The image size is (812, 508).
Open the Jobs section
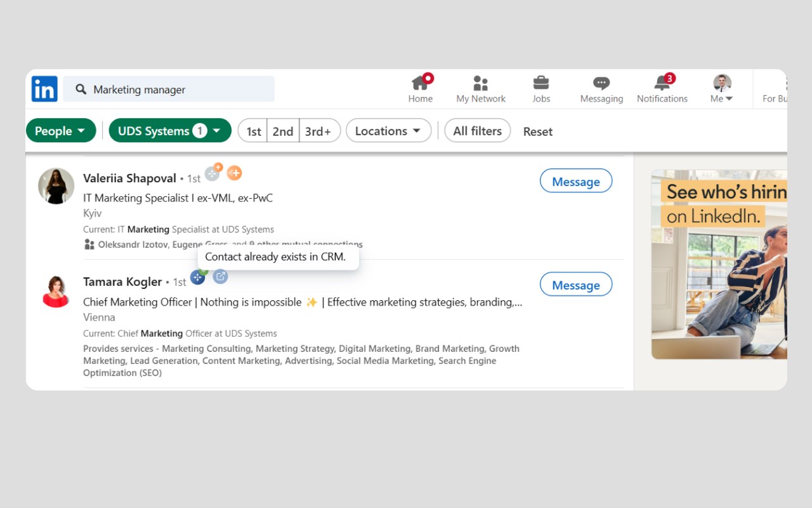pos(541,89)
